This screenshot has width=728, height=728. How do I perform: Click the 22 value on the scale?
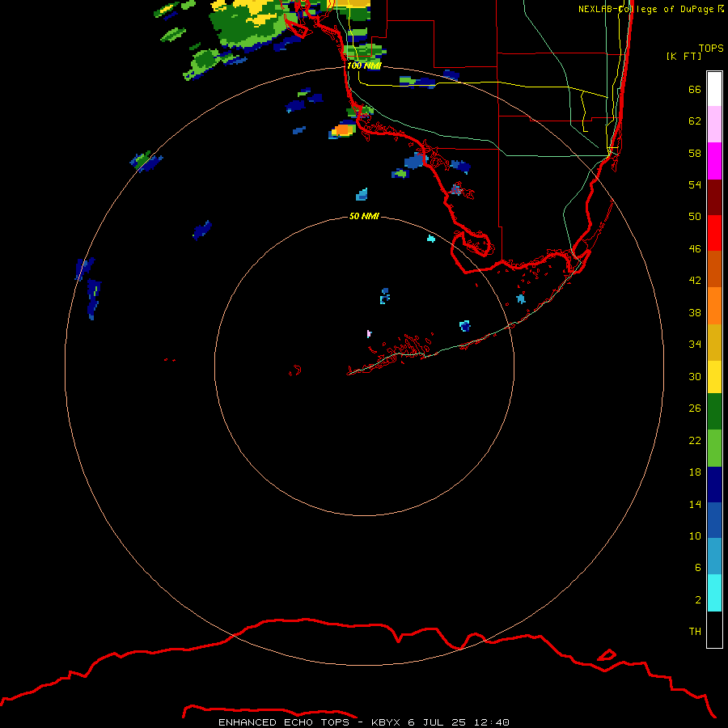[695, 441]
